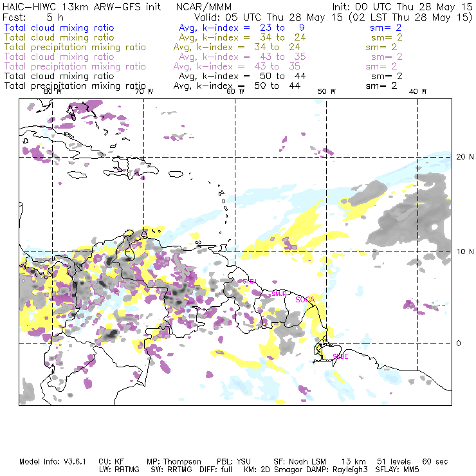Click the "51 levels" text

[x=394, y=462]
